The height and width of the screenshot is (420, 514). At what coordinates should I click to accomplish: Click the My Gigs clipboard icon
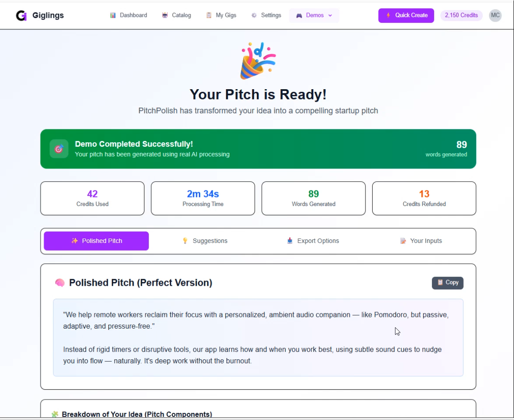pyautogui.click(x=209, y=15)
